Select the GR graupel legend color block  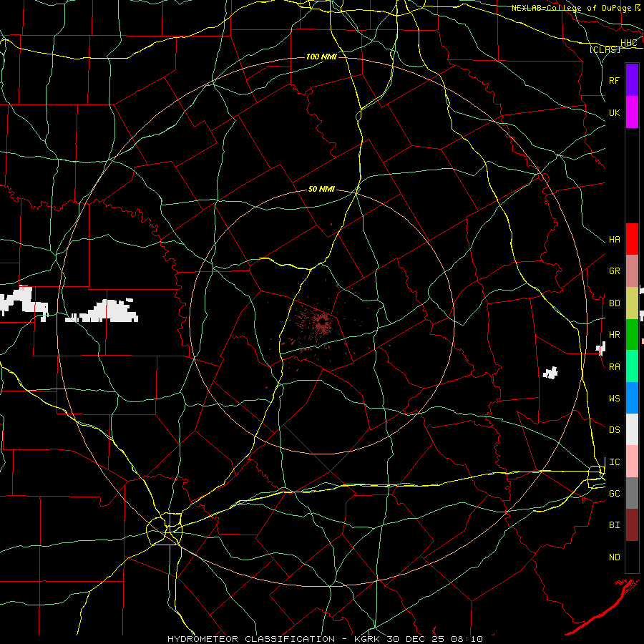[632, 270]
